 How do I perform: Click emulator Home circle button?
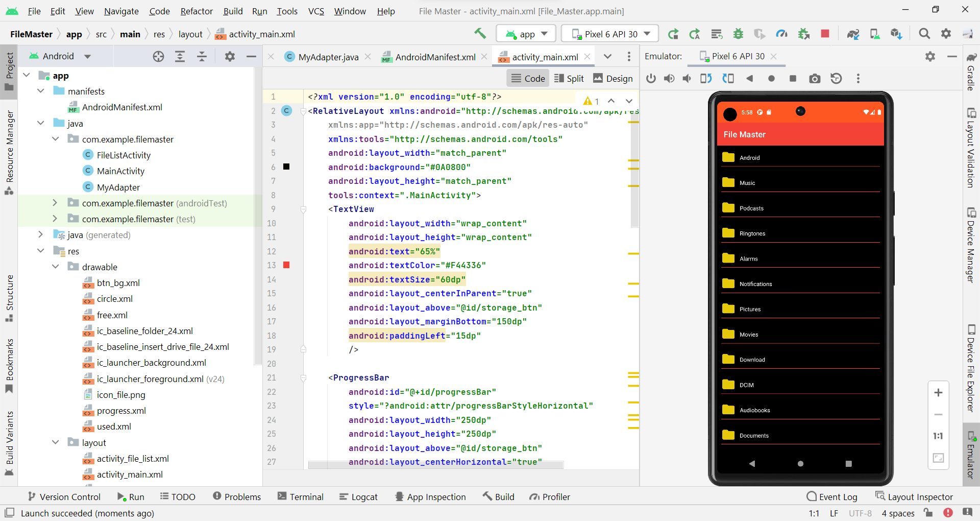pyautogui.click(x=771, y=79)
